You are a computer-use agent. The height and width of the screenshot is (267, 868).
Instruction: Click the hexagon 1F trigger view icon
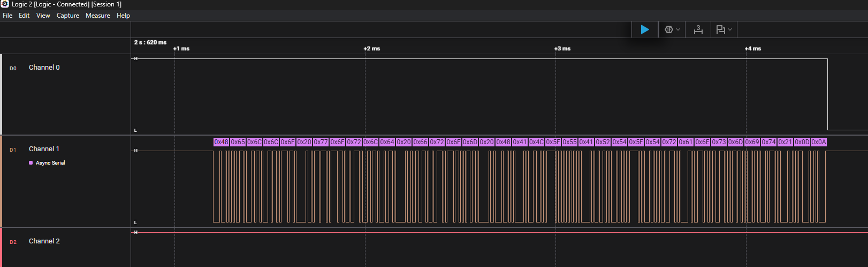click(668, 29)
